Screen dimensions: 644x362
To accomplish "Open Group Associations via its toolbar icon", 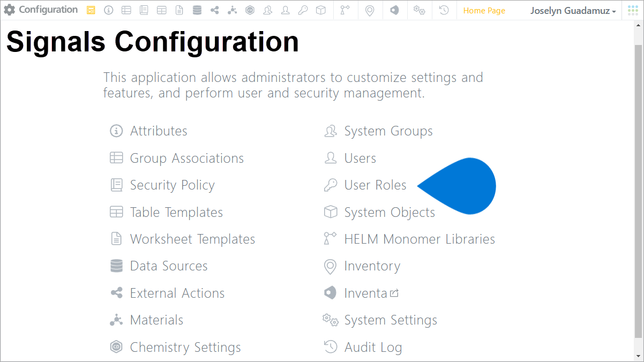I will click(x=126, y=10).
